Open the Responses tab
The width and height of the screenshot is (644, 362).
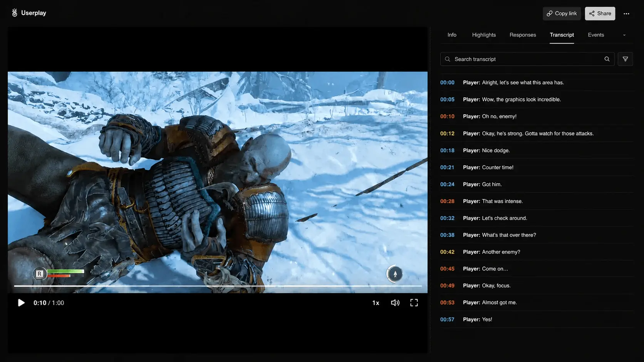(523, 35)
